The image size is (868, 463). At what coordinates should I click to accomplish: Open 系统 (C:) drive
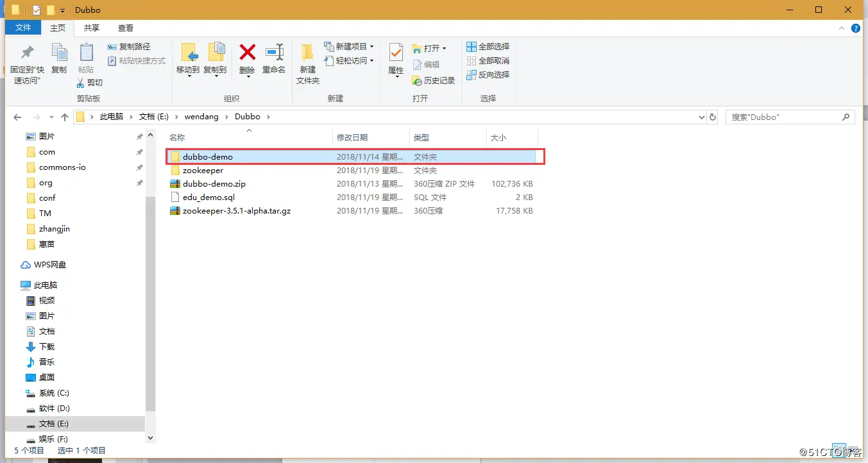pos(54,393)
